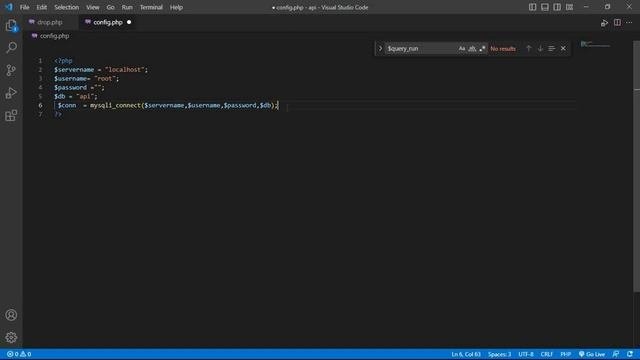Click line number 2 in the gutter

[40, 70]
